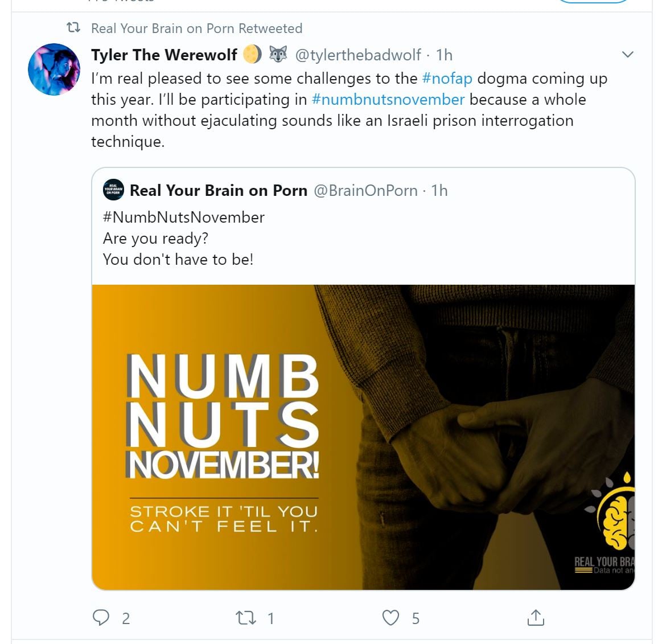Open the Numb Nuts November image
Screen dimensions: 658x644
click(x=363, y=437)
